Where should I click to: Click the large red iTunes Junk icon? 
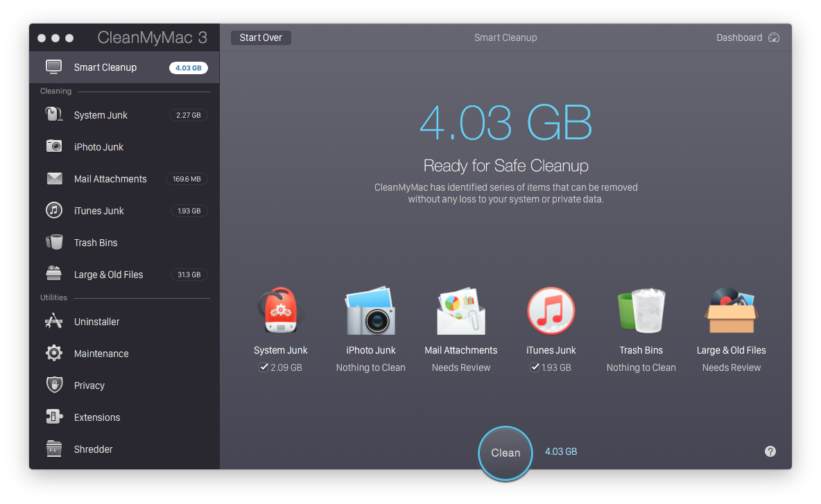(551, 311)
